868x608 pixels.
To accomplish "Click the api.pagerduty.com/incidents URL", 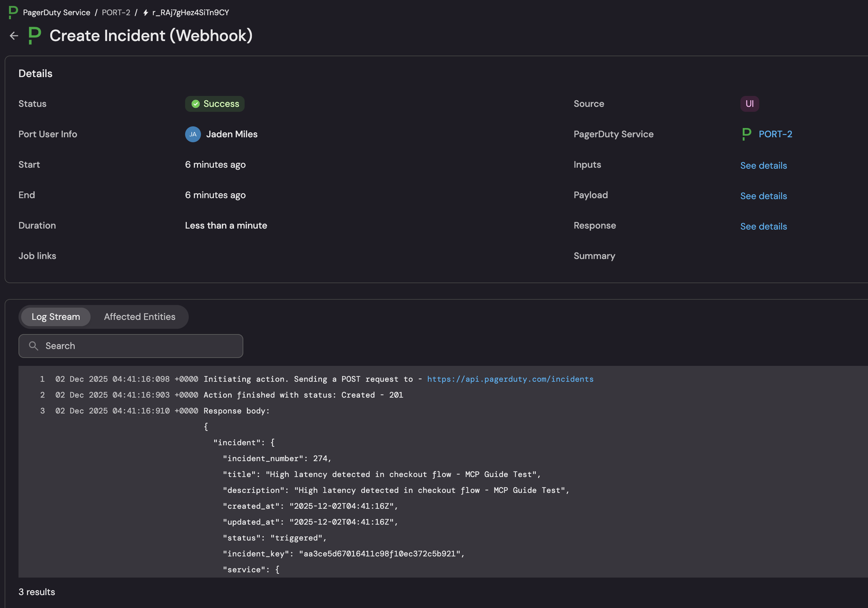I will coord(510,379).
